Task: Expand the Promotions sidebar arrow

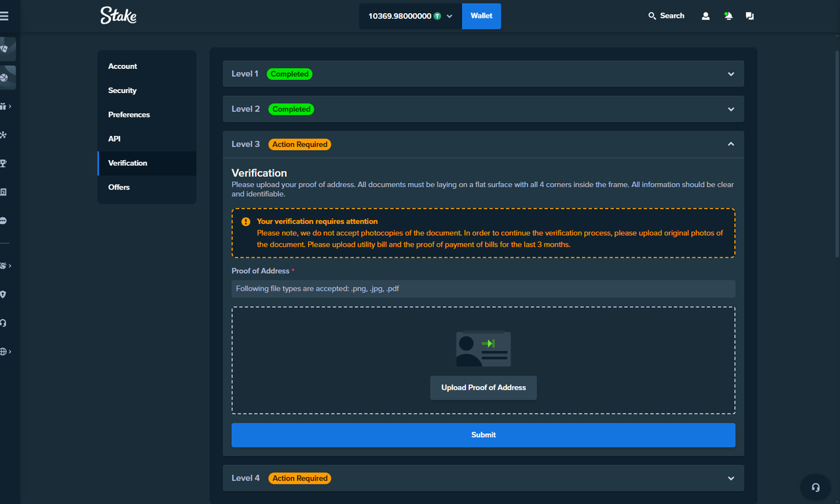Action: 10,106
